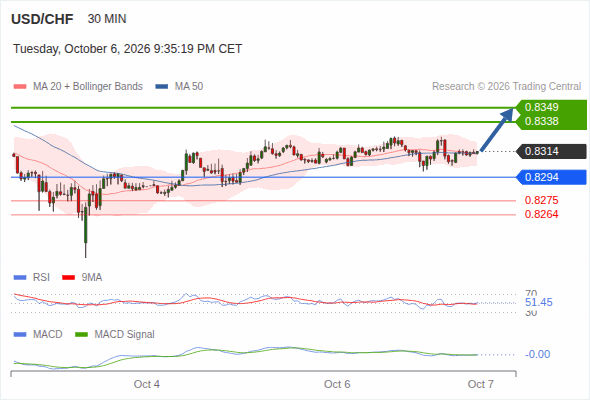Click the 51.45 RSI value

[x=539, y=303]
